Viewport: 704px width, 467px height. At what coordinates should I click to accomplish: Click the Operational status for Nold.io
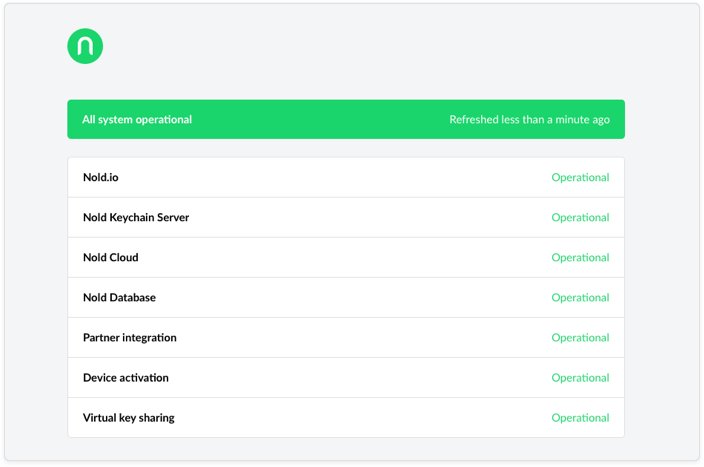pyautogui.click(x=580, y=177)
